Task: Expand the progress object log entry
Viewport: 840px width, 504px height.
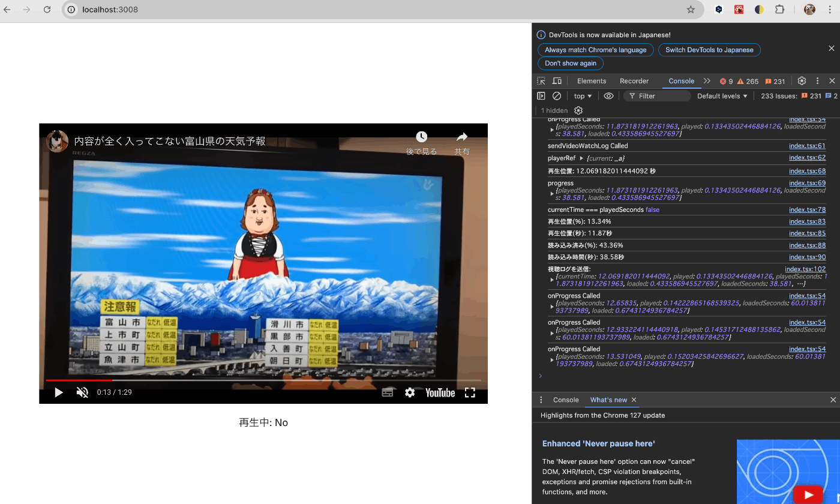Action: click(552, 194)
